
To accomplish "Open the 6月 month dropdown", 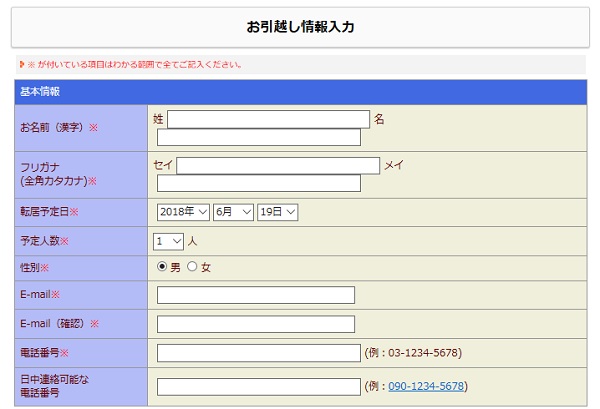I will click(233, 212).
